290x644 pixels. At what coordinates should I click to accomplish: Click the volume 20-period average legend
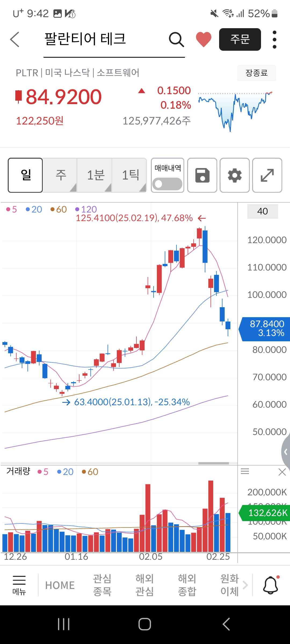[65, 472]
